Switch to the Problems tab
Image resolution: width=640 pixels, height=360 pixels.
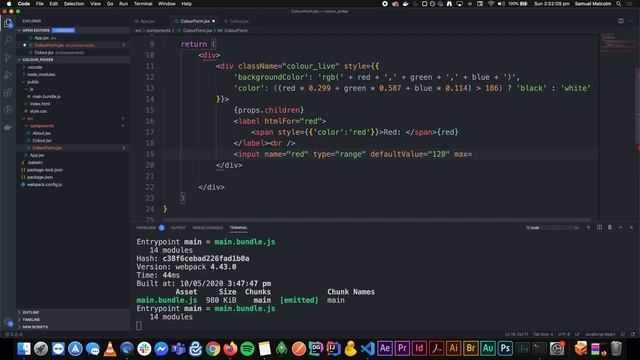coord(146,228)
